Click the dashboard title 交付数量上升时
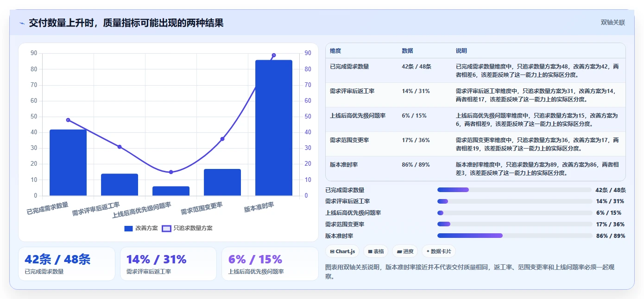 (x=126, y=23)
